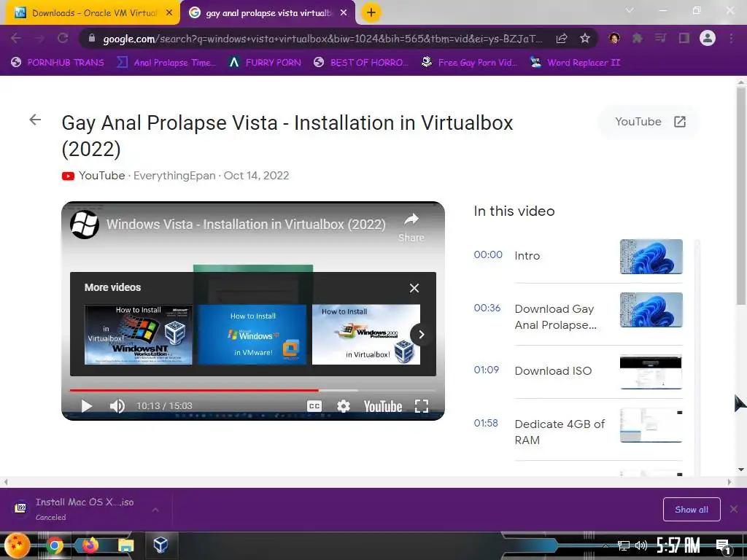Select the active Google search tab
The image size is (747, 560).
click(x=268, y=13)
